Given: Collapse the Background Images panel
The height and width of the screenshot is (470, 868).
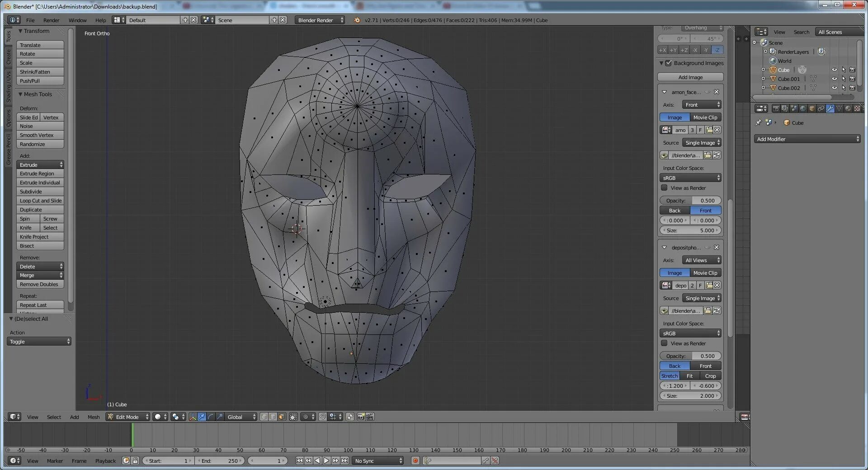Looking at the screenshot, I should (661, 63).
